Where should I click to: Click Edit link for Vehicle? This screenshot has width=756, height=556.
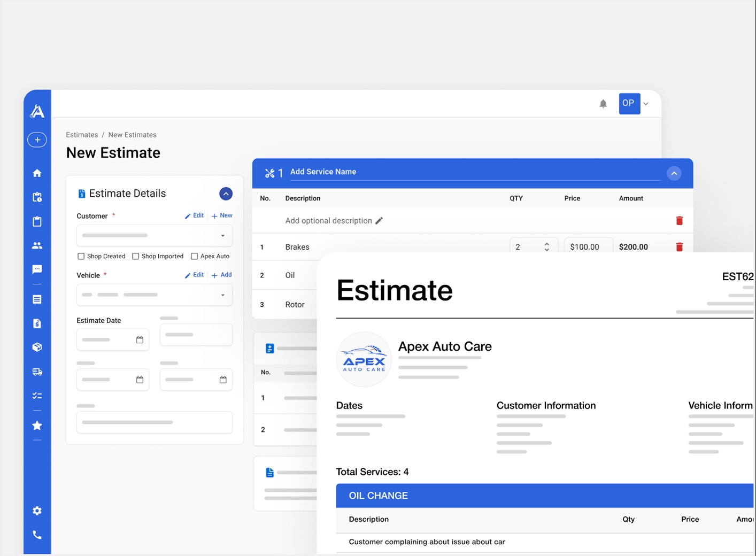point(195,275)
